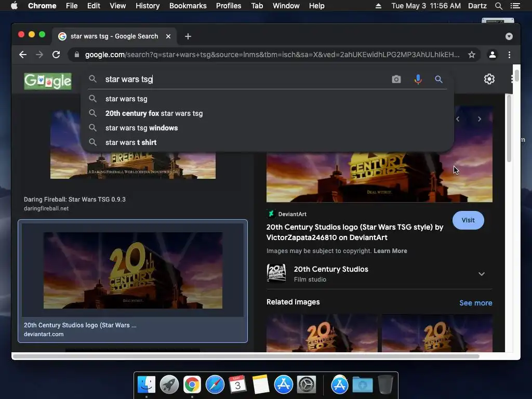Open the Bookmarks menu
Image resolution: width=532 pixels, height=399 pixels.
tap(188, 6)
